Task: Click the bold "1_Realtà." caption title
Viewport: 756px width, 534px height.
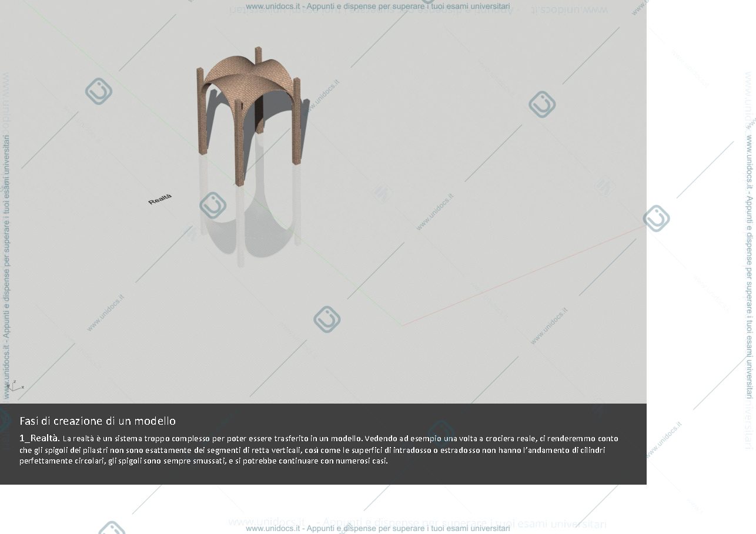Action: click(x=39, y=438)
